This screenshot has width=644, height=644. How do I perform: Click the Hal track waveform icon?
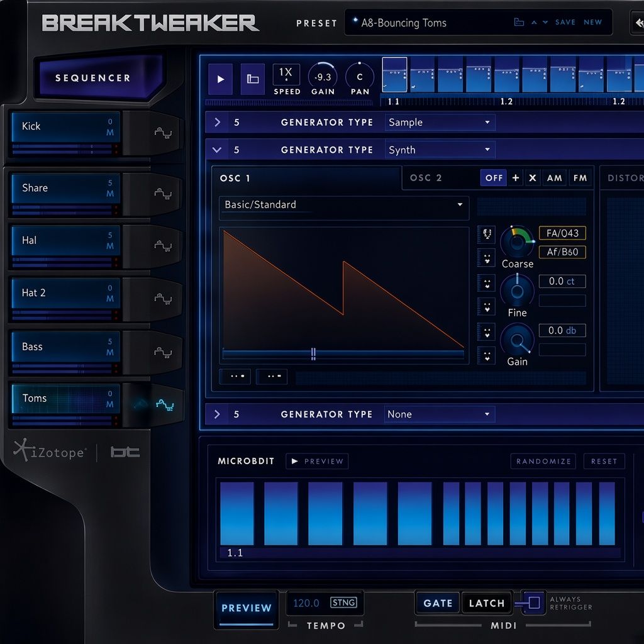(163, 246)
